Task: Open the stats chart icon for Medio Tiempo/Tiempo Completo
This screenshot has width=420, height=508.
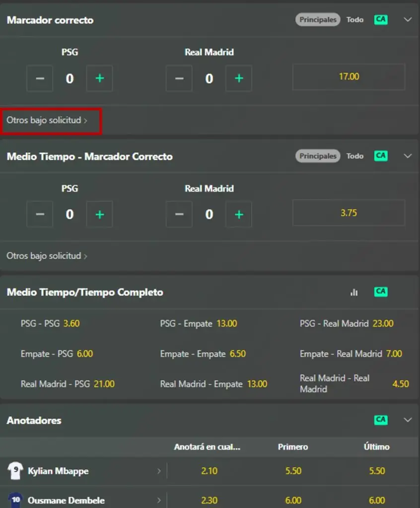Action: coord(354,292)
